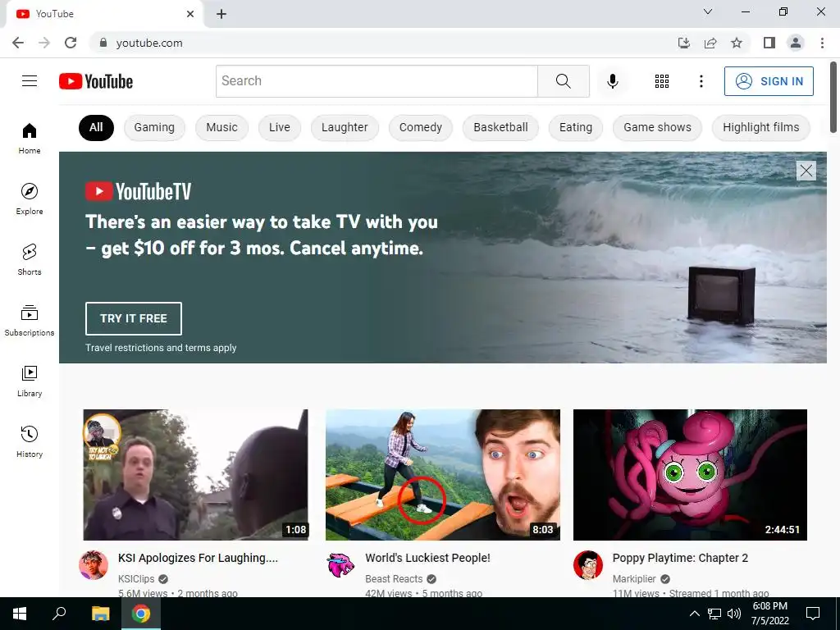Install YouTube app icon in address bar
Image resolution: width=840 pixels, height=630 pixels.
coord(684,43)
